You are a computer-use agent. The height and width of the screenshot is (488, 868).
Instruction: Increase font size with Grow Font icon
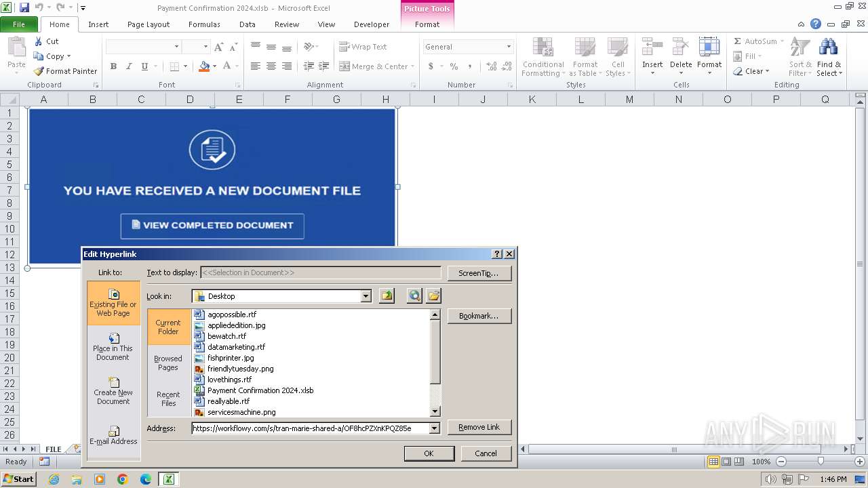(x=218, y=47)
